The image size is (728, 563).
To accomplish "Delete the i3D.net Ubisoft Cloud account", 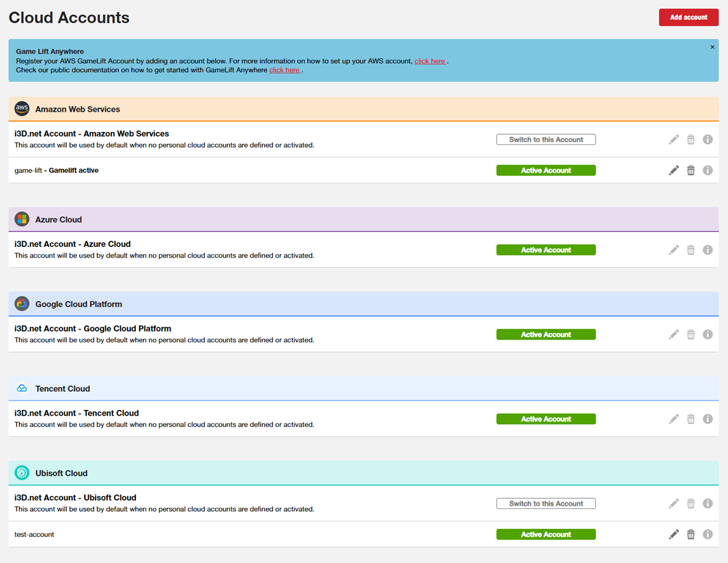I will tap(690, 503).
